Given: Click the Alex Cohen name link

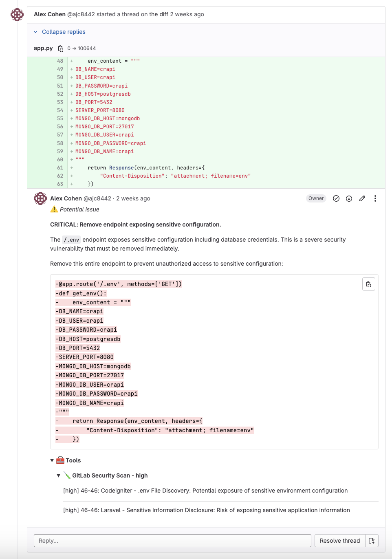Looking at the screenshot, I should coord(66,198).
